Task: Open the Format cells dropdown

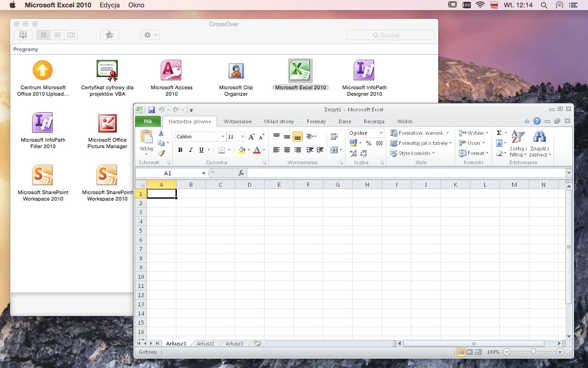Action: point(474,153)
